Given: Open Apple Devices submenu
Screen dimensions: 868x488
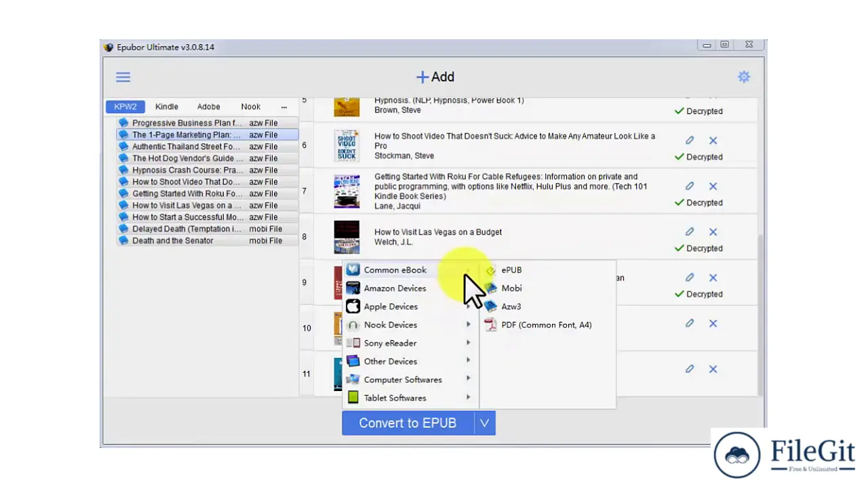Looking at the screenshot, I should [x=411, y=306].
